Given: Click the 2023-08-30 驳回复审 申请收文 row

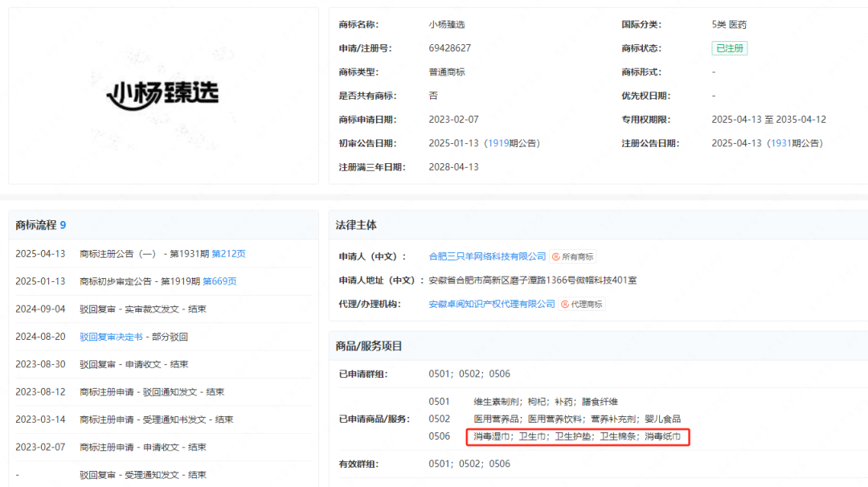Looking at the screenshot, I should click(163, 365).
